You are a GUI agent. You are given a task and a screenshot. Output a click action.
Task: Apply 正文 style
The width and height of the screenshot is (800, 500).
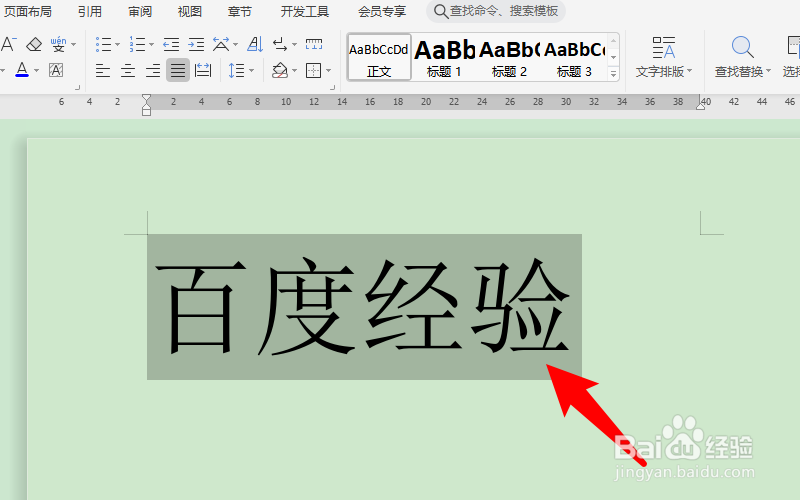point(379,57)
